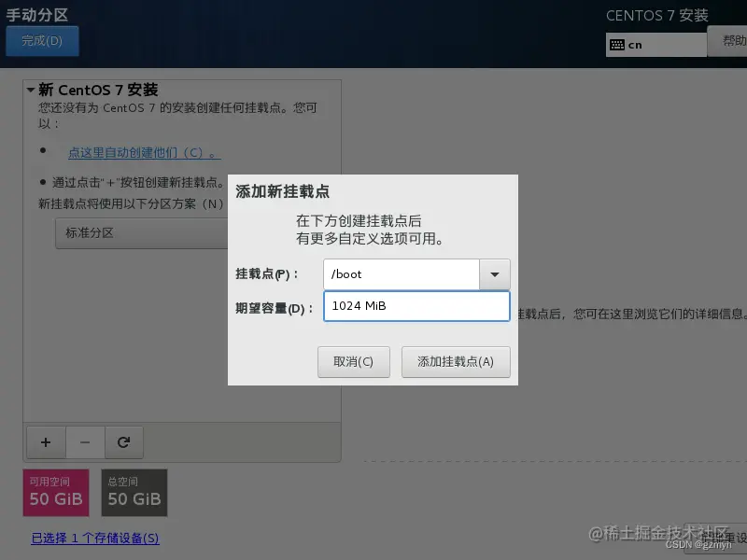Click the partially hidden settings button bottom right

click(x=724, y=539)
